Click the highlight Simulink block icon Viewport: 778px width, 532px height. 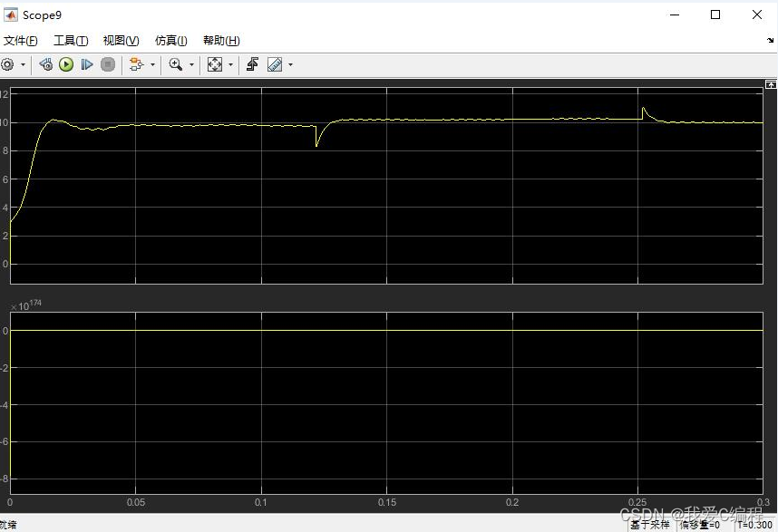(x=136, y=64)
